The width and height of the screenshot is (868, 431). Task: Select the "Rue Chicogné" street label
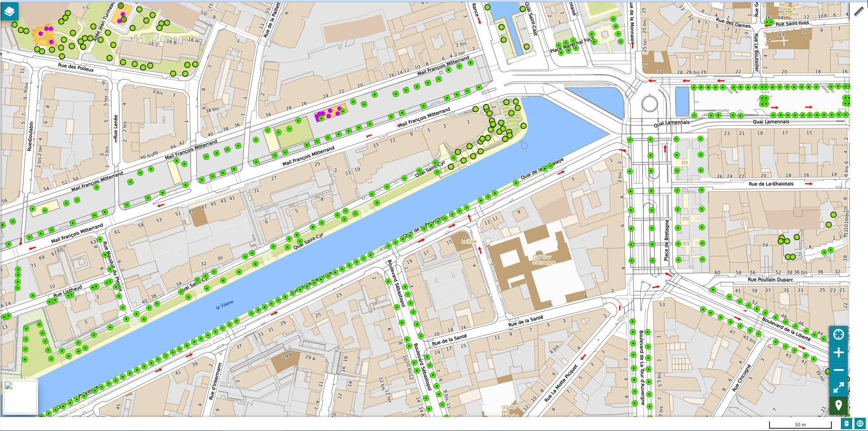741,378
